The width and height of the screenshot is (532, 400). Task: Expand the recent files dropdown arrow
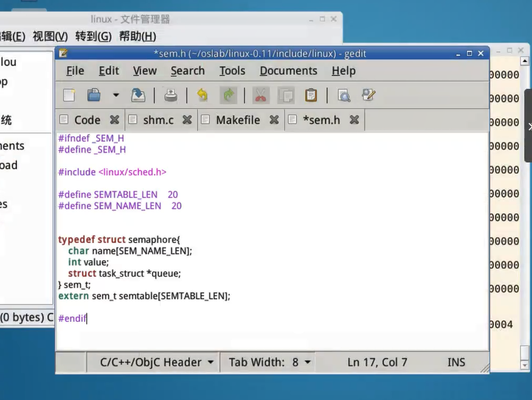point(116,95)
